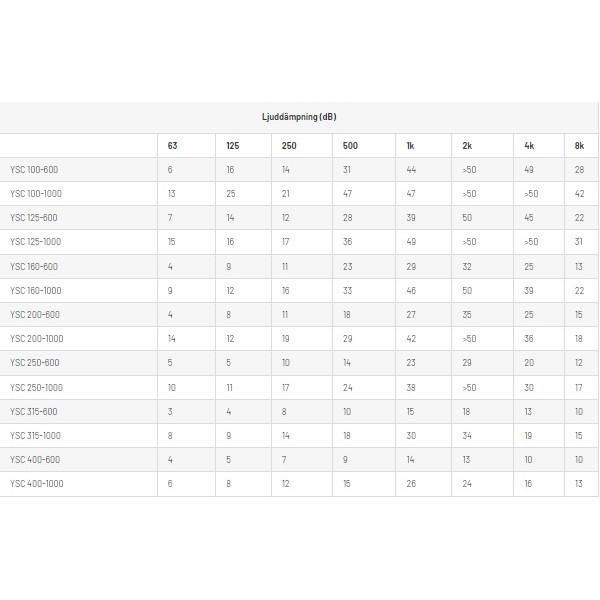Select the 125 column header

pyautogui.click(x=232, y=146)
